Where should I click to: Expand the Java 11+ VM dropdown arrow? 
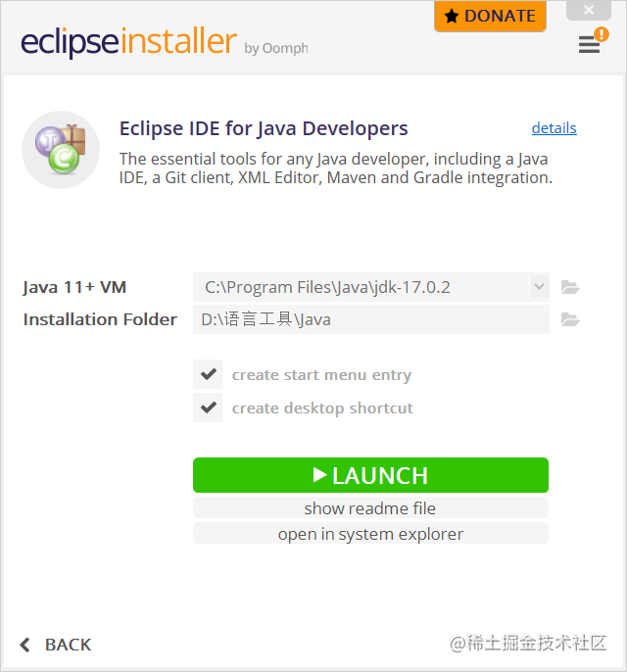click(539, 287)
